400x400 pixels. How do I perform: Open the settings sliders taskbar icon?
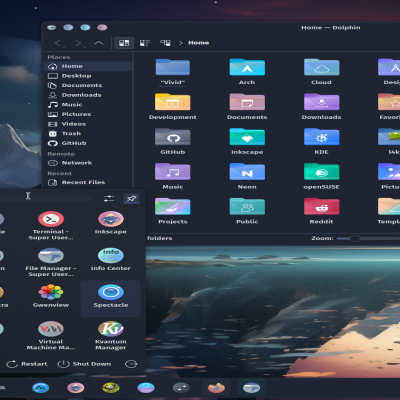181,388
